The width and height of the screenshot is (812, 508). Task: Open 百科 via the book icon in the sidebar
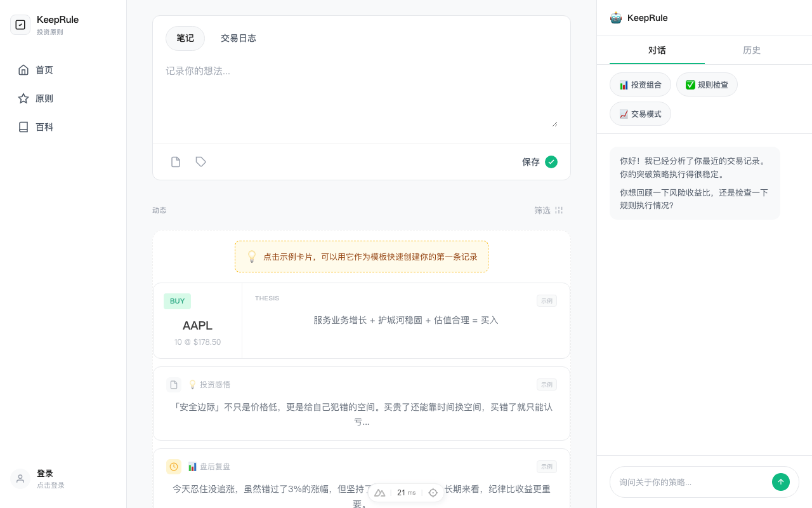(23, 127)
